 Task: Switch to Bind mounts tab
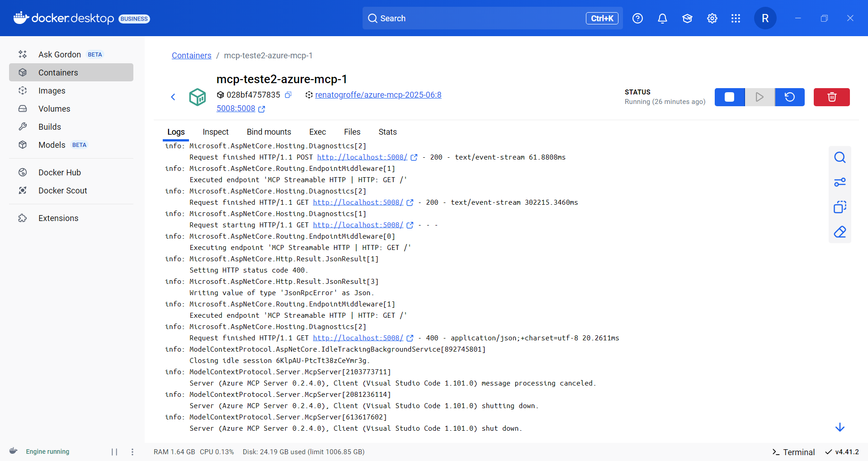[x=269, y=132]
